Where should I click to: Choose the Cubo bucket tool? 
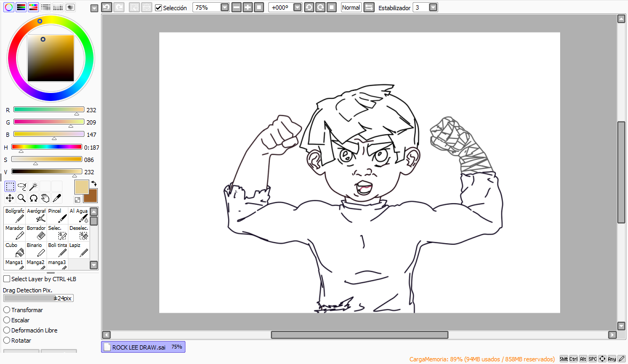[15, 250]
